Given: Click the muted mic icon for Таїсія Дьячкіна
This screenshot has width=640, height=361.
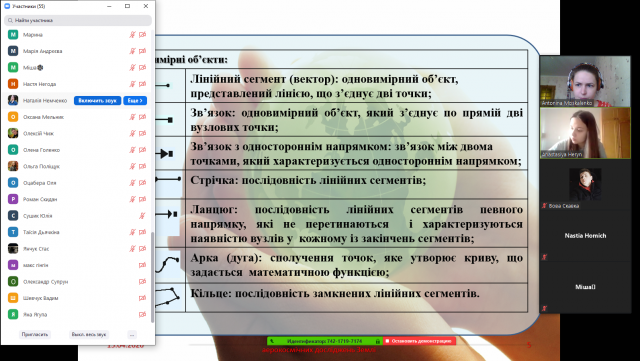Looking at the screenshot, I should point(132,232).
